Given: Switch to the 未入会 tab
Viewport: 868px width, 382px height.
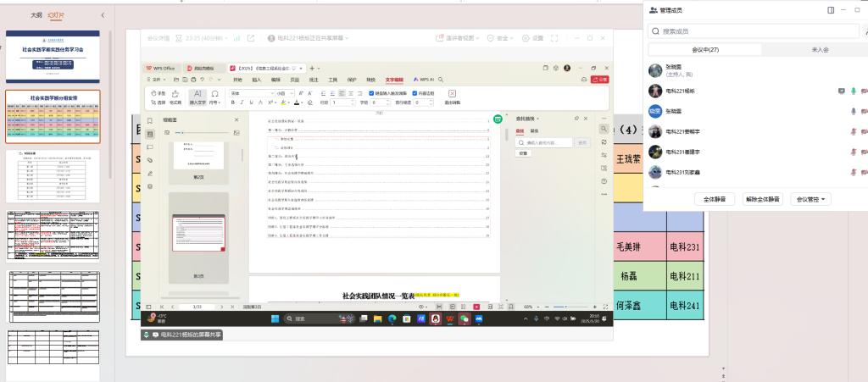Looking at the screenshot, I should coord(820,50).
